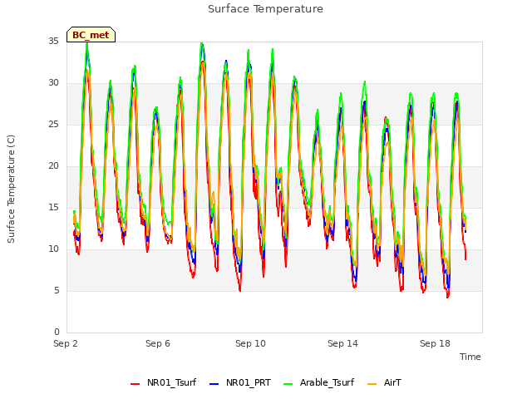Viewport: 532px width, 399px height.
Task: Click the 20 y-axis tick label
Action: (53, 166)
